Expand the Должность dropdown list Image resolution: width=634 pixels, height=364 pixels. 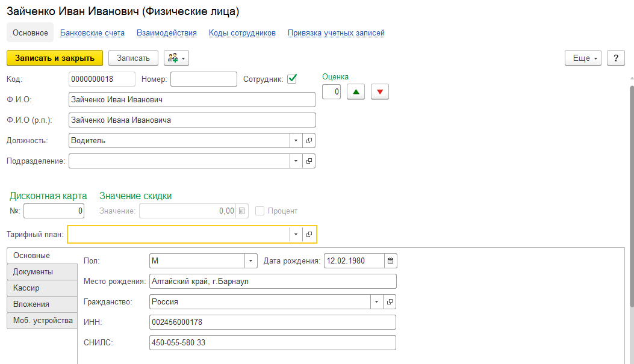pos(296,141)
